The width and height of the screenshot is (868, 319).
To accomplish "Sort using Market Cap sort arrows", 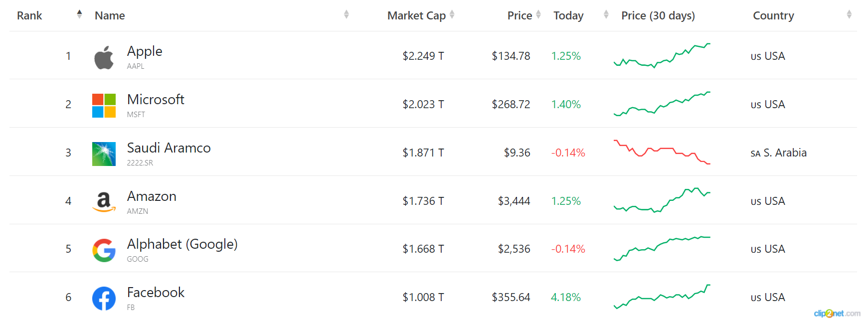I will tap(452, 14).
